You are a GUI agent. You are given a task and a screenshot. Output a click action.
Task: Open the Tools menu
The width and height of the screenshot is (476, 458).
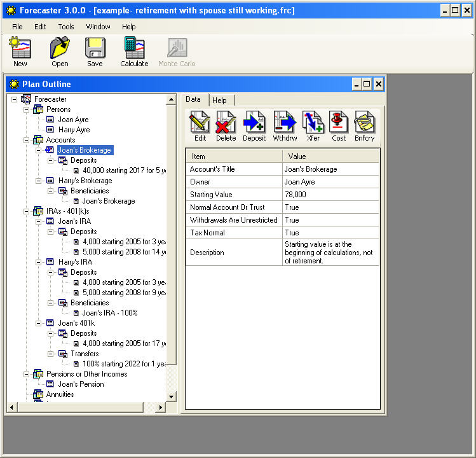(x=66, y=27)
